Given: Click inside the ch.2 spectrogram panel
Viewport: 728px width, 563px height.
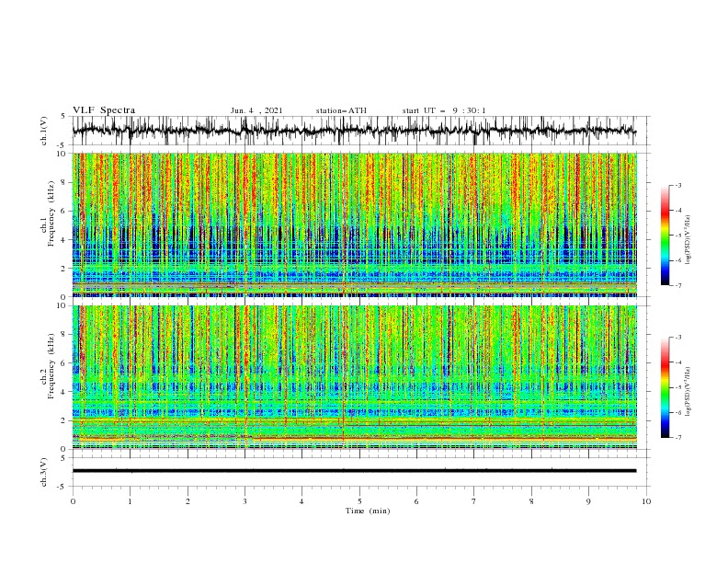Looking at the screenshot, I should click(354, 377).
